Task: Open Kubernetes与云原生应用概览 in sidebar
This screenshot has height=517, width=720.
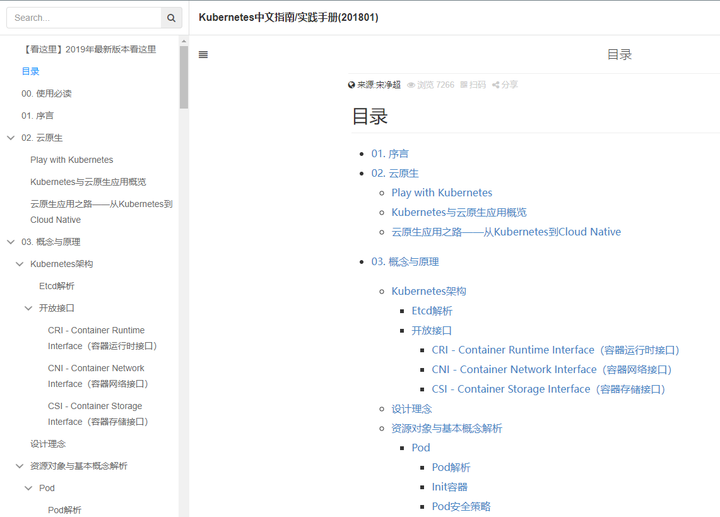Action: click(88, 182)
